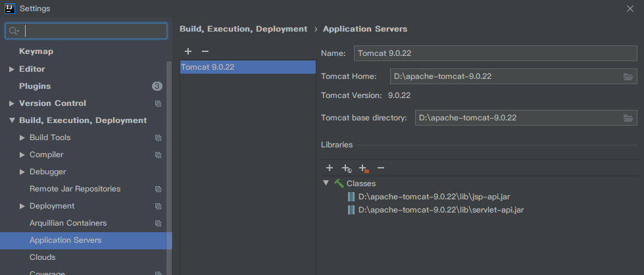Select Tomcat 9.0.22 in the server list
This screenshot has width=644, height=275.
(x=247, y=67)
